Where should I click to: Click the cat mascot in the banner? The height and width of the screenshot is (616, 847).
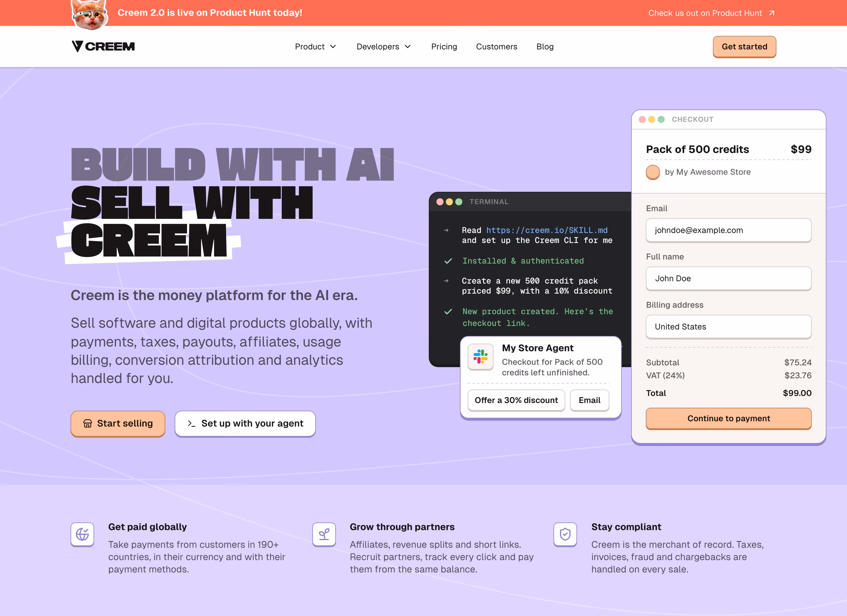point(90,14)
